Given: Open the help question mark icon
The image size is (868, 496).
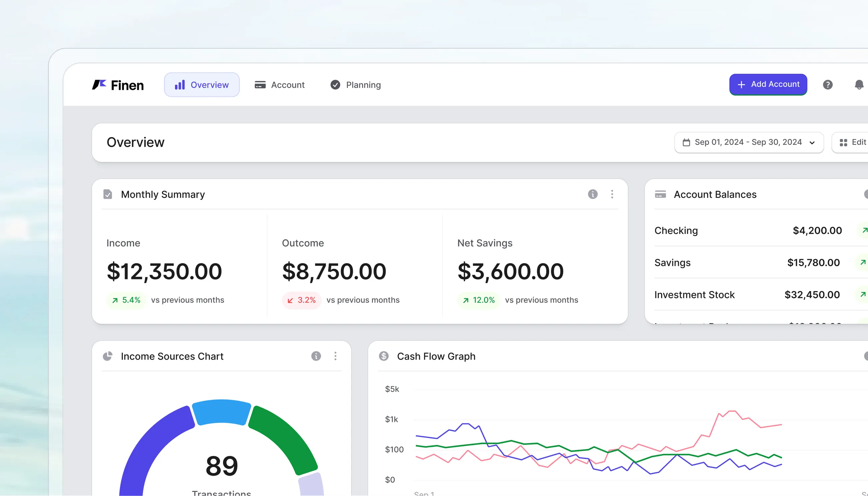Looking at the screenshot, I should point(828,84).
